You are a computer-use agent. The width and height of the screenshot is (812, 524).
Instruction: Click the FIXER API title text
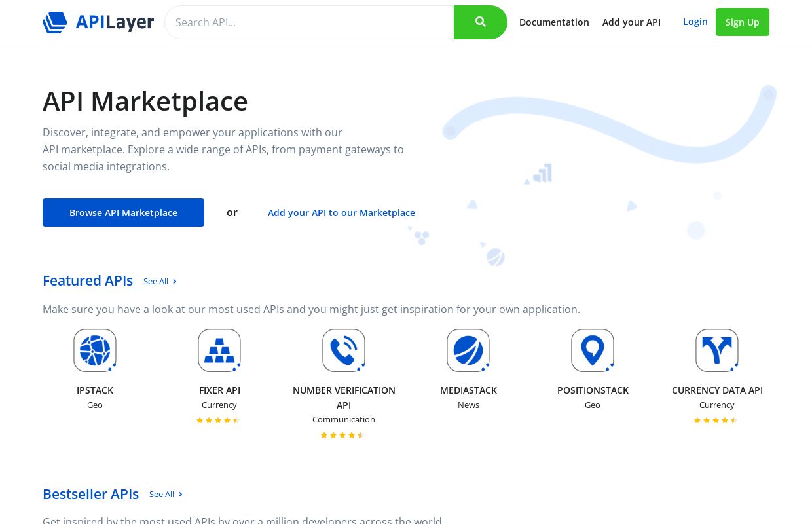(219, 390)
